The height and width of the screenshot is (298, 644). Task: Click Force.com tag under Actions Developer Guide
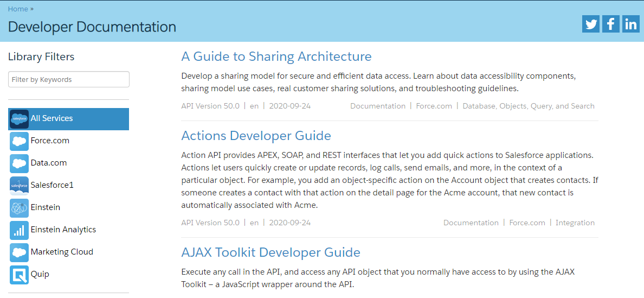pos(527,223)
